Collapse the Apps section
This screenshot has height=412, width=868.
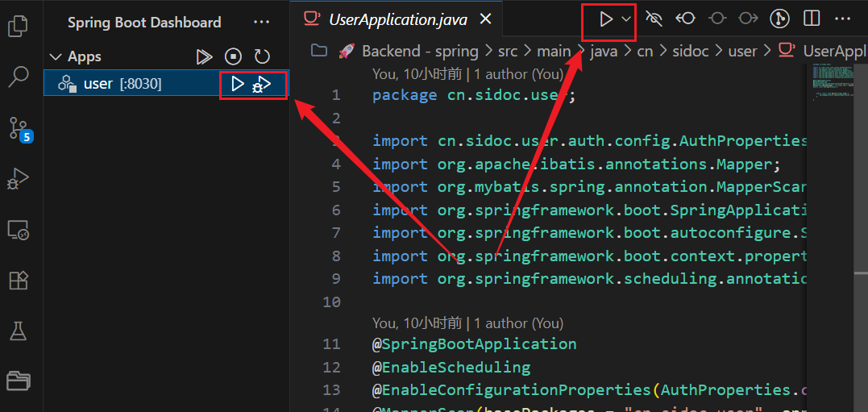coord(56,56)
